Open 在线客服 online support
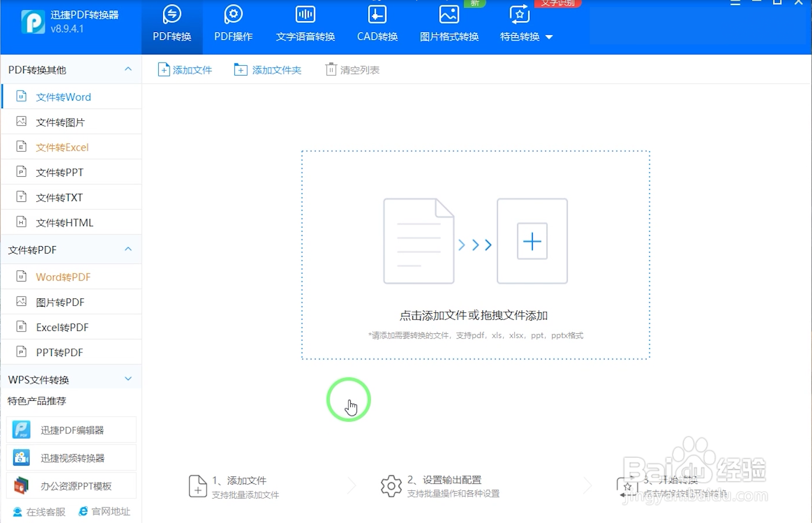 39,511
